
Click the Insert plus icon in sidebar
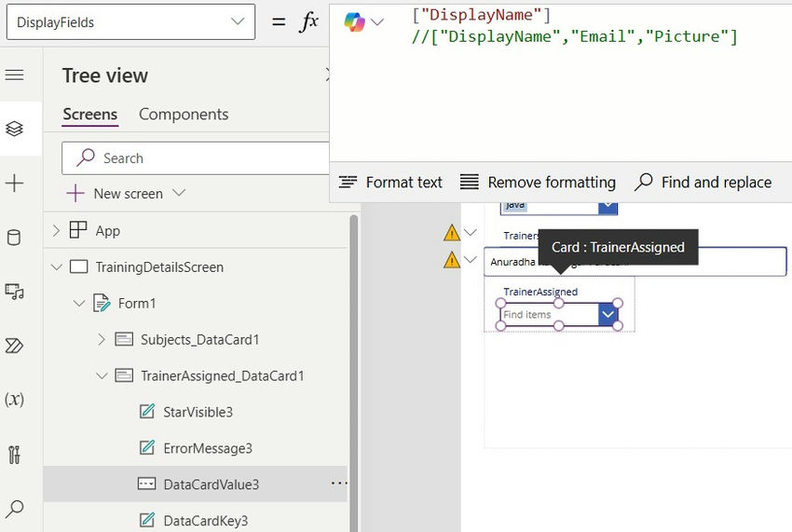pos(14,184)
